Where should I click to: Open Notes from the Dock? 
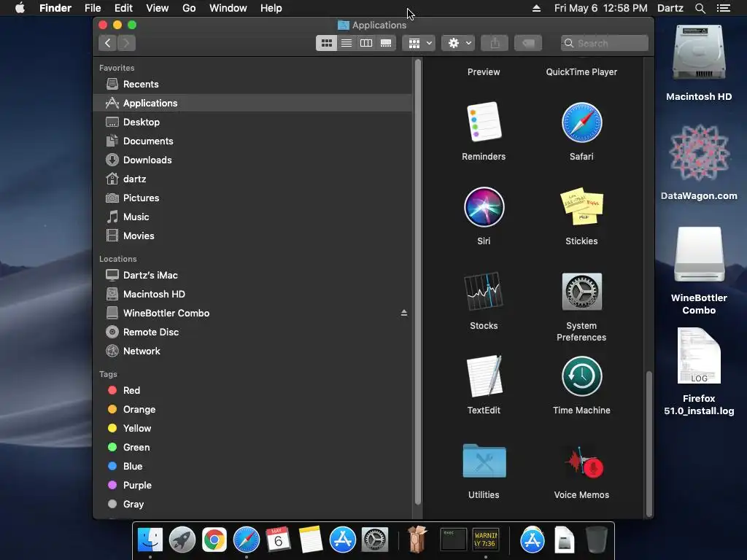(310, 540)
